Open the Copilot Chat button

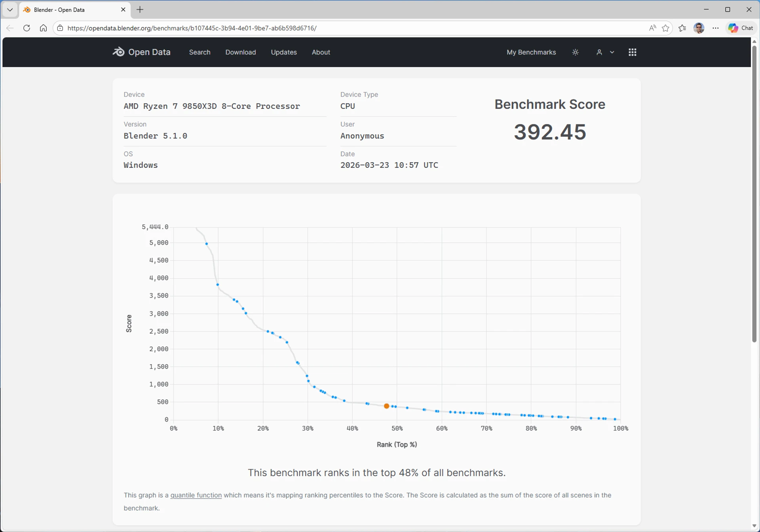[741, 28]
